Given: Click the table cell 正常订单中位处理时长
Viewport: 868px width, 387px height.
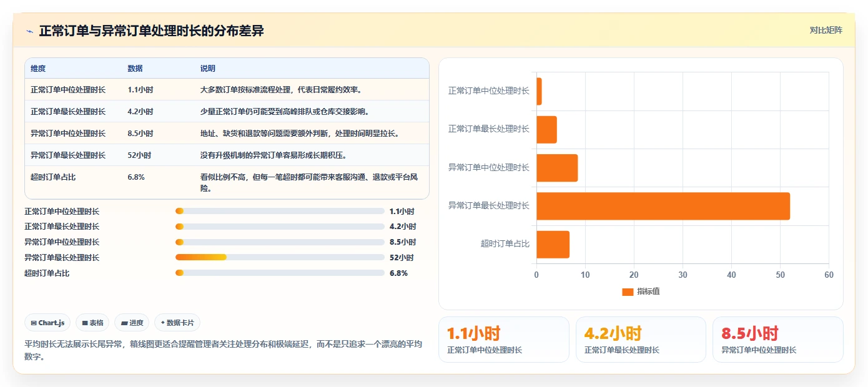Looking at the screenshot, I should [x=68, y=90].
